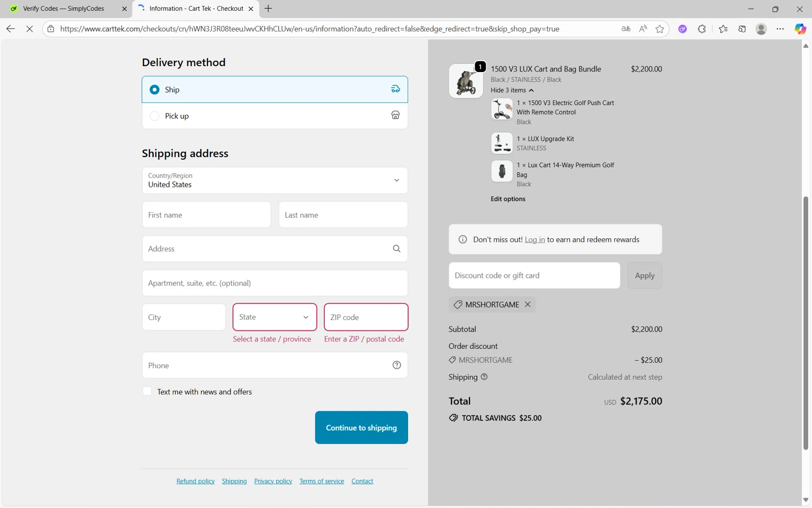Click Edit options for the bundle
The image size is (812, 508).
tap(508, 199)
